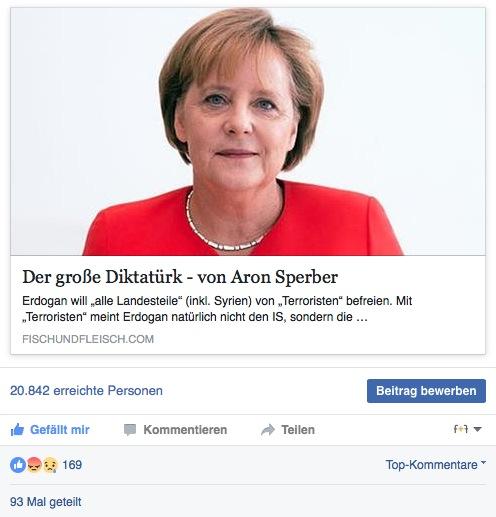Image resolution: width=496 pixels, height=517 pixels.
Task: Click the Gefällt mir text label
Action: pos(60,430)
